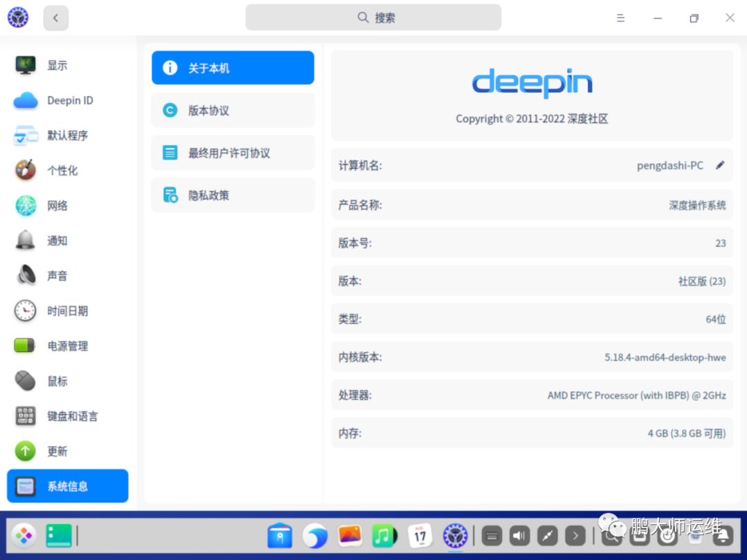
Task: Click the control center logo icon
Action: coord(18,17)
